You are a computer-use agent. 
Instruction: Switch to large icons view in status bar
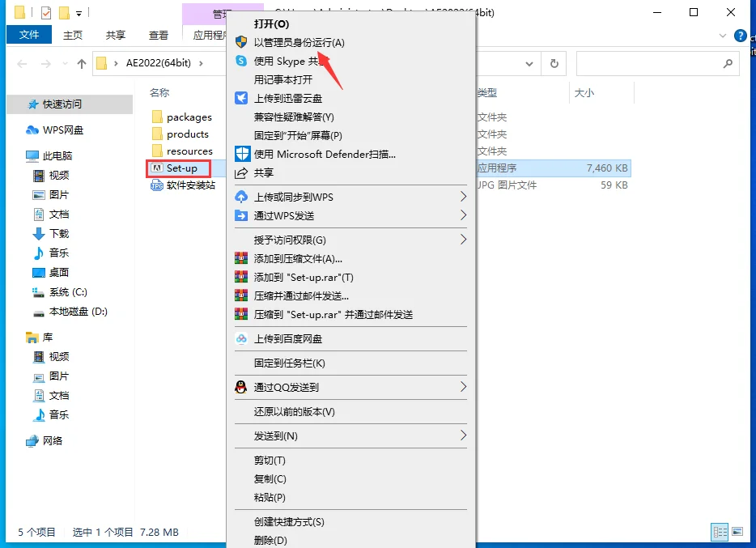click(x=737, y=532)
